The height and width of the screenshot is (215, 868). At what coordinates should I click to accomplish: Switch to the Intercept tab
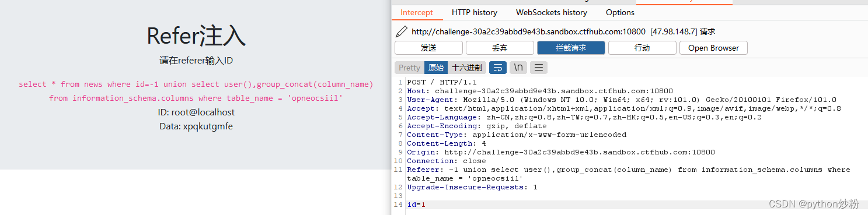click(x=417, y=12)
